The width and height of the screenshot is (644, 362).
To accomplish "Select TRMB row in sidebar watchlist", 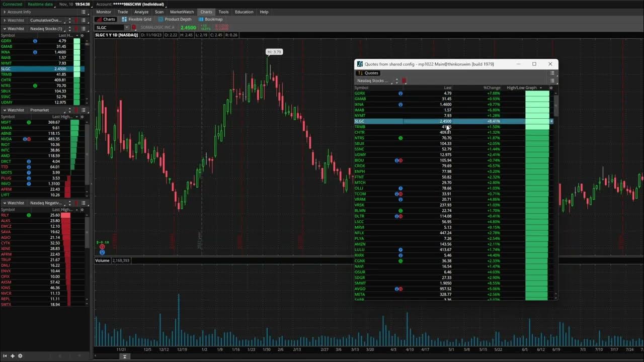I will pos(42,74).
